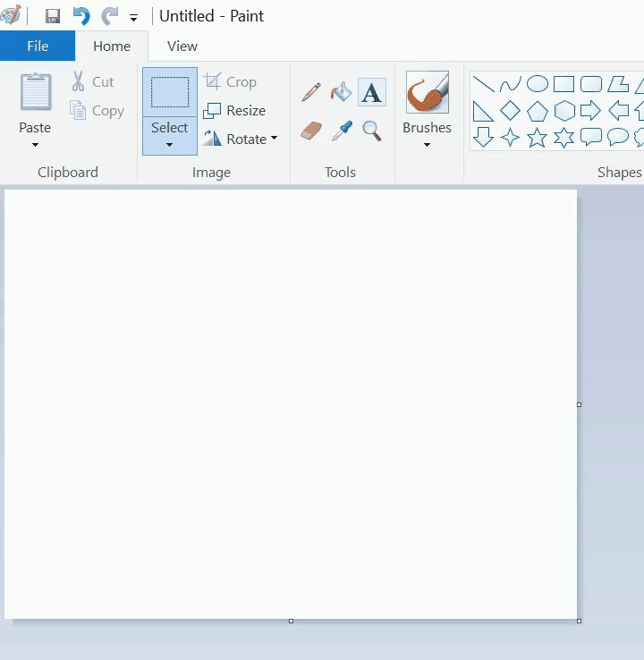Switch to the Home tab

[x=112, y=46]
